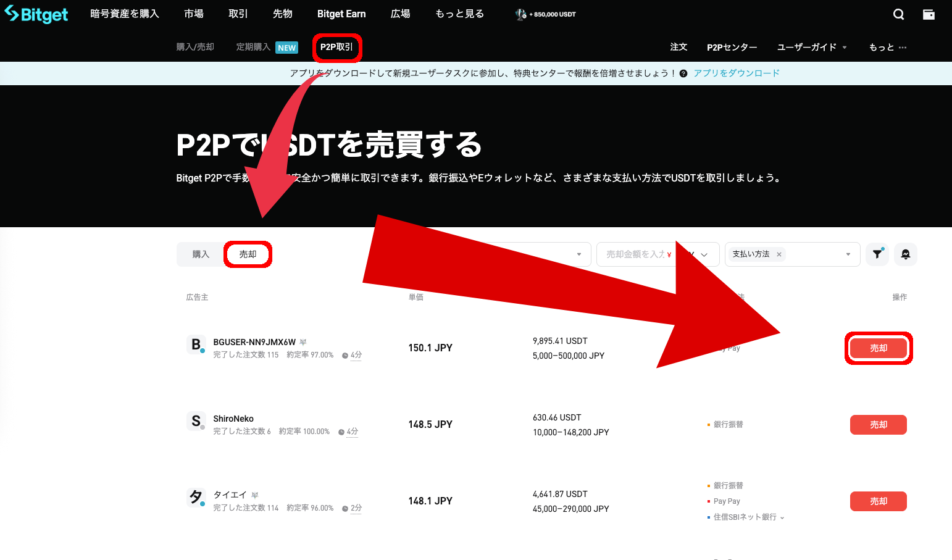
Task: Switch to the 購入 toggle
Action: pyautogui.click(x=201, y=254)
